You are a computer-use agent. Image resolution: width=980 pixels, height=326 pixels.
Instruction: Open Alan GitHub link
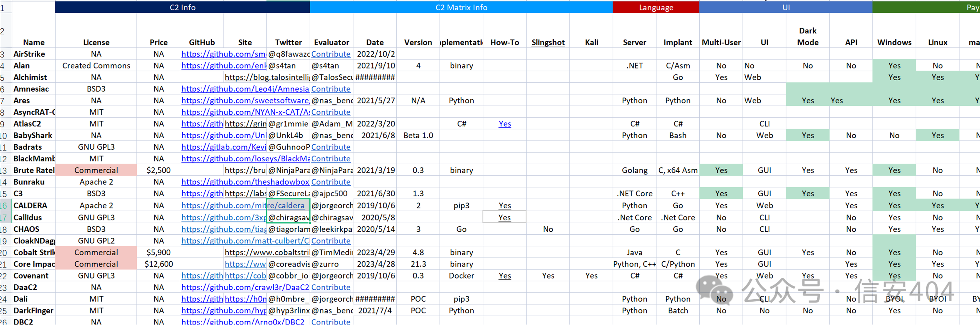[223, 66]
